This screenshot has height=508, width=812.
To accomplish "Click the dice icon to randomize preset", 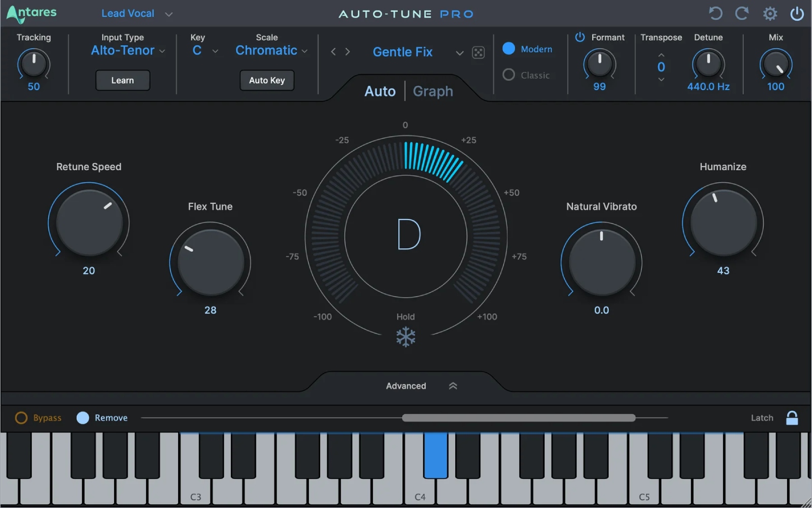I will (478, 52).
